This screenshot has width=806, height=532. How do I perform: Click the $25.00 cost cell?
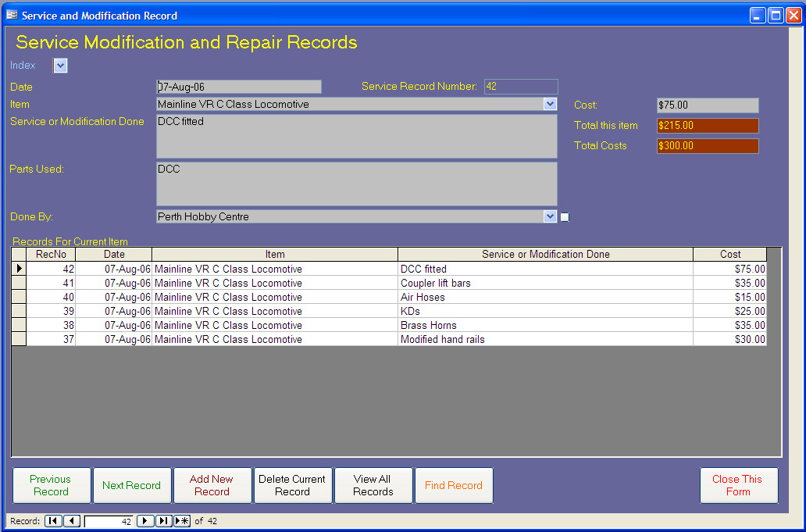[730, 311]
